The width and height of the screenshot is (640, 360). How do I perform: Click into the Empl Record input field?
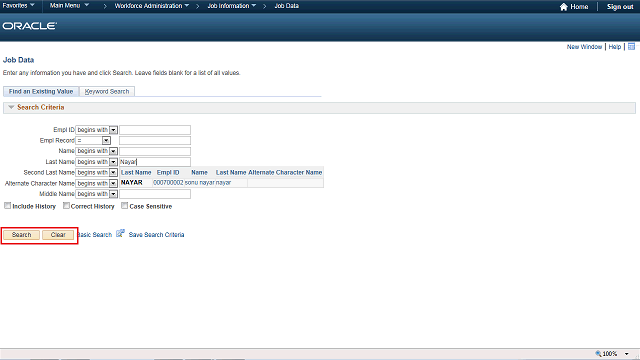155,140
